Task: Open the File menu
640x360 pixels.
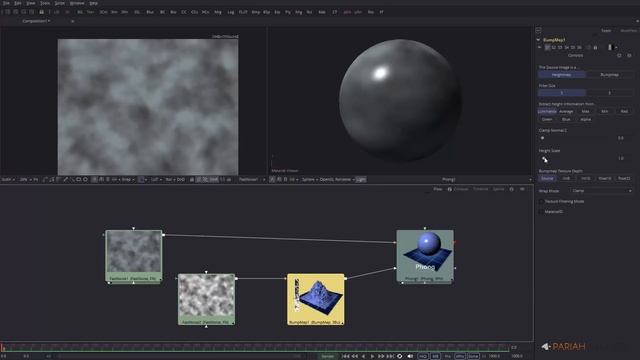Action: pos(6,3)
